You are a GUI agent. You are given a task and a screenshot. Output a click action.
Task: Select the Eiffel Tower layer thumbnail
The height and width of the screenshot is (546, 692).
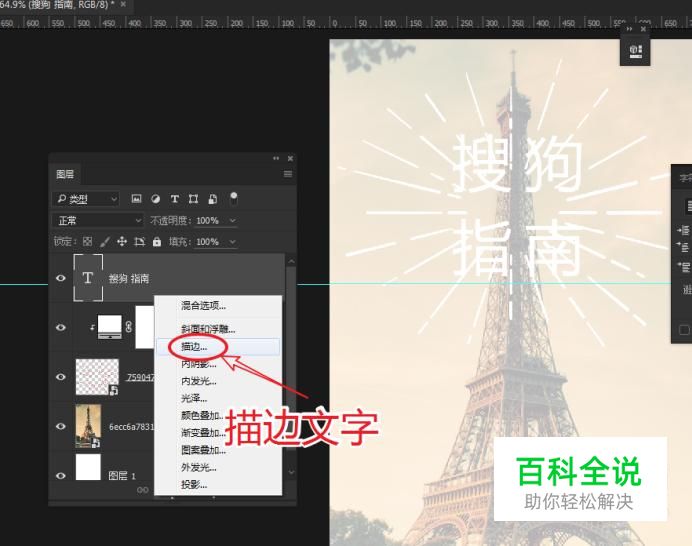click(88, 426)
